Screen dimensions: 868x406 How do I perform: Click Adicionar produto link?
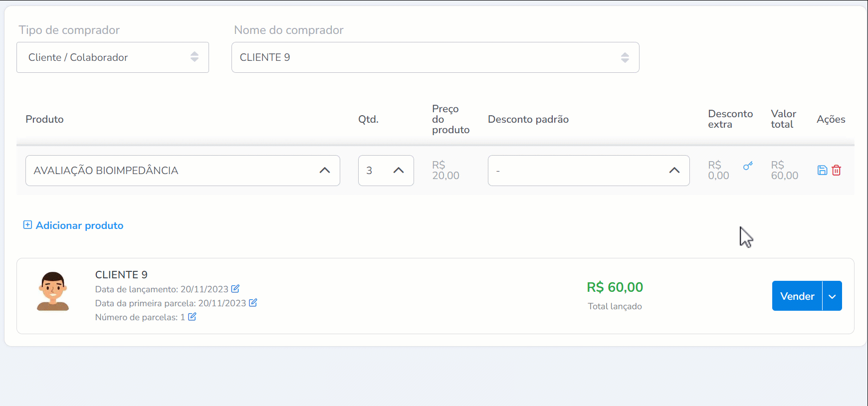(79, 225)
